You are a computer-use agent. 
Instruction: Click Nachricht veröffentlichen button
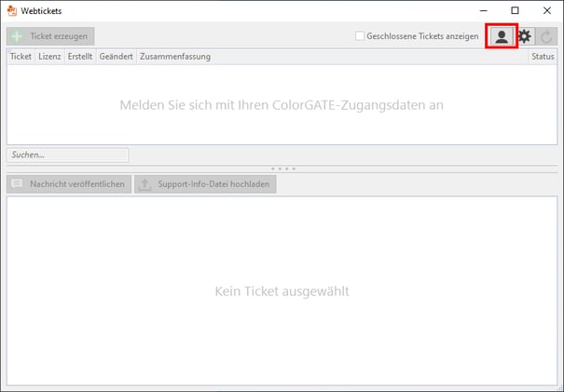coord(69,184)
